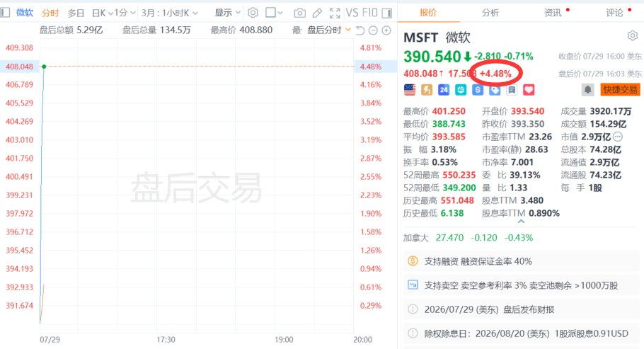
Task: Select the drawing pencil tool
Action: [x=317, y=13]
